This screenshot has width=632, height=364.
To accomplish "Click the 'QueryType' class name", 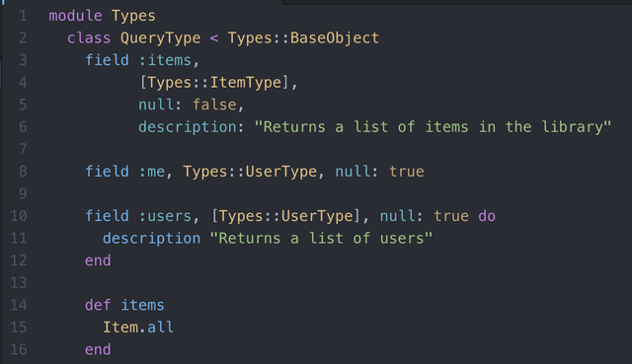I will 160,38.
